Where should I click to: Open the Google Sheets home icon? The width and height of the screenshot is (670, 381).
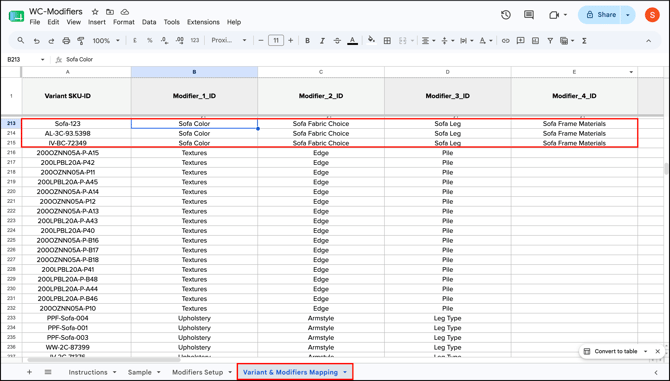point(16,16)
